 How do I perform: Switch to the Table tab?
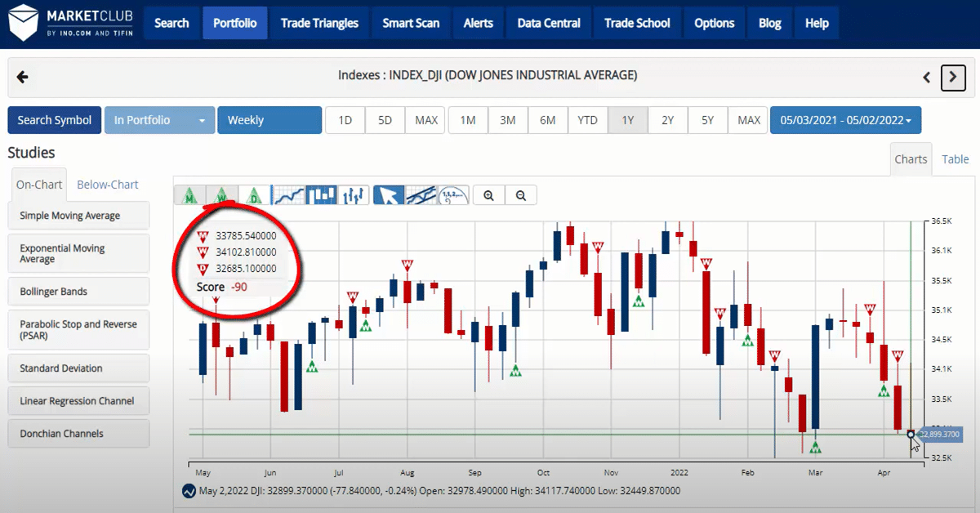(x=955, y=159)
